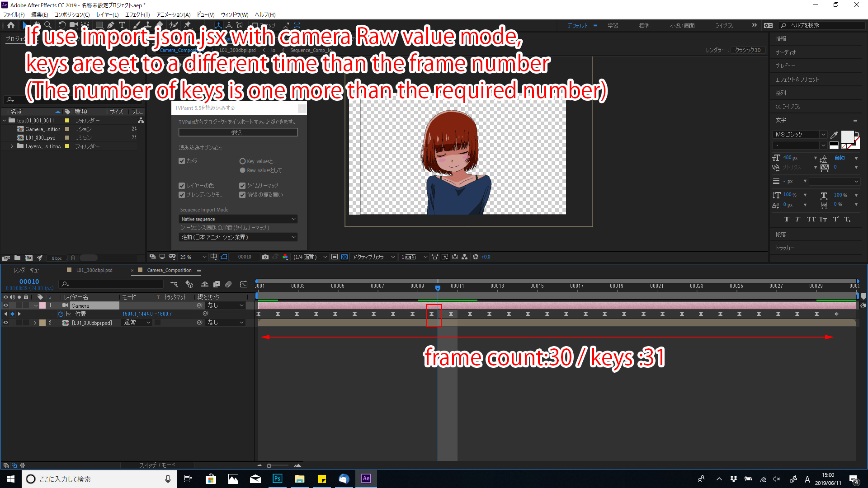This screenshot has width=868, height=488.
Task: Hide the L01_300dbpi.psd layer eye icon
Action: click(6, 323)
